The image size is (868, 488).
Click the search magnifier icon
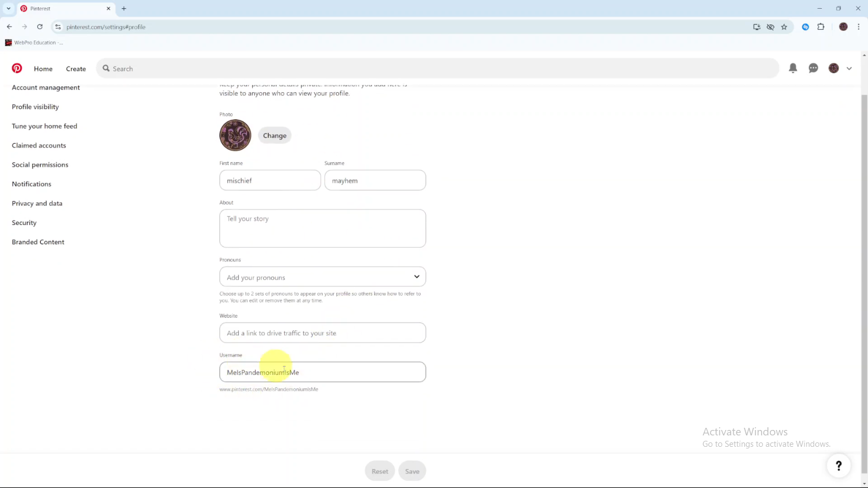pos(106,68)
